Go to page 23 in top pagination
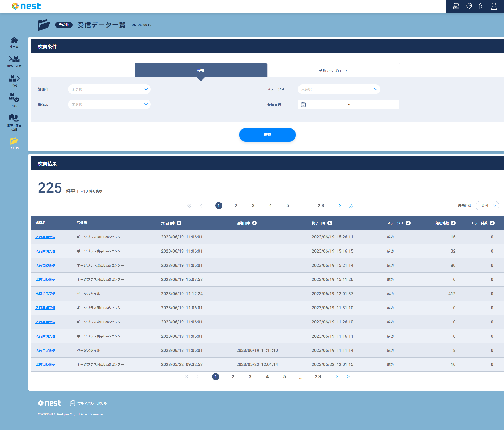Screen dimensions: 504x430 321,206
